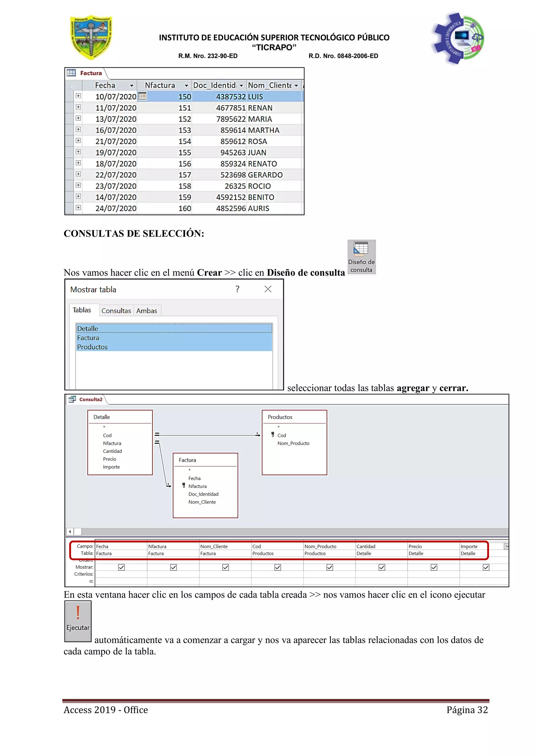The height and width of the screenshot is (756, 535).
Task: Click the row selector for 10/07/2020 row
Action: 69,96
